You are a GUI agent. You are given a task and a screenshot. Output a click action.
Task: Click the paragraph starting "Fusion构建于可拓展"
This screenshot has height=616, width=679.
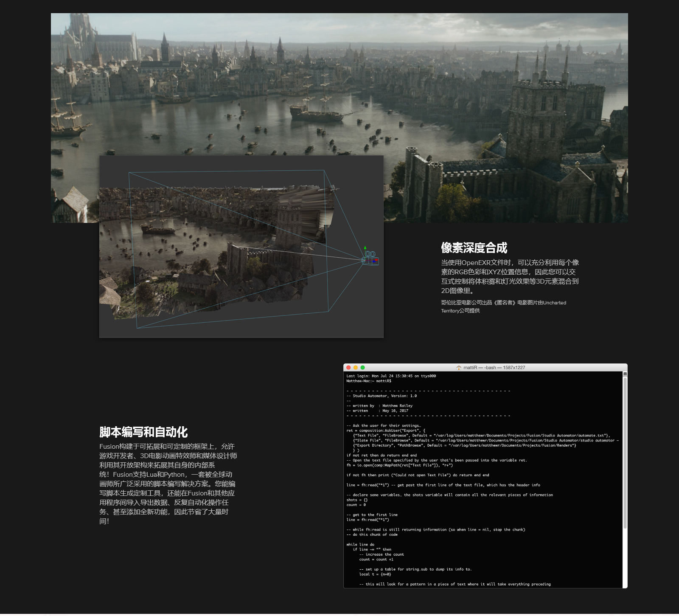(x=168, y=484)
